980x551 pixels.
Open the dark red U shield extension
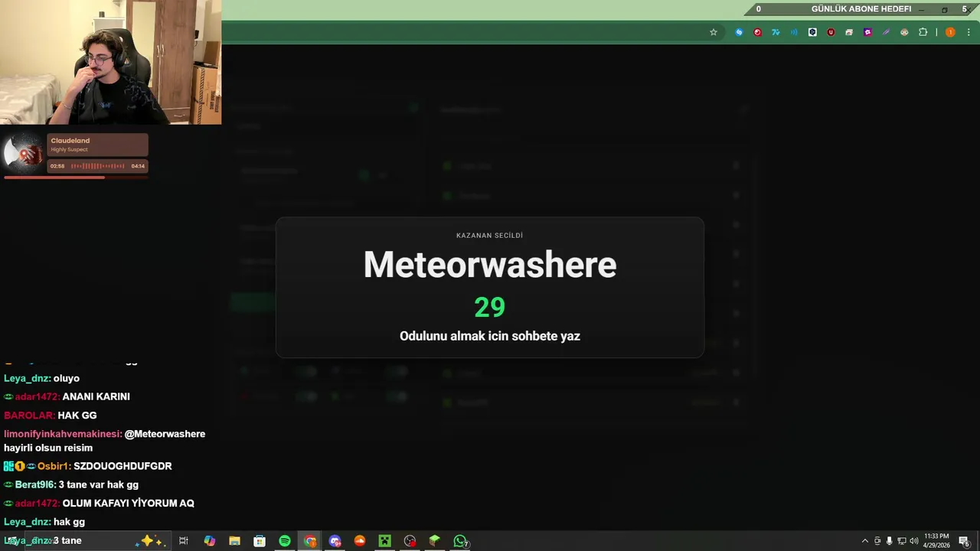pyautogui.click(x=831, y=32)
